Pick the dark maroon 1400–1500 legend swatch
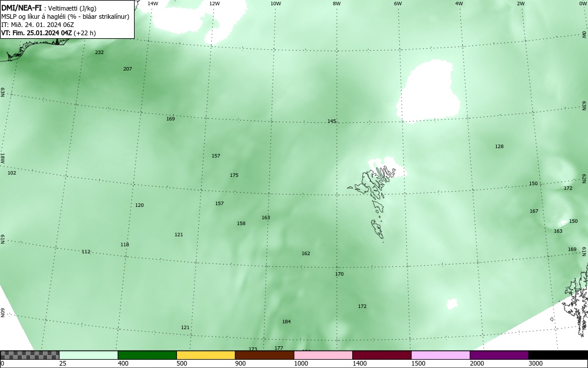The image size is (588, 368). (382, 355)
